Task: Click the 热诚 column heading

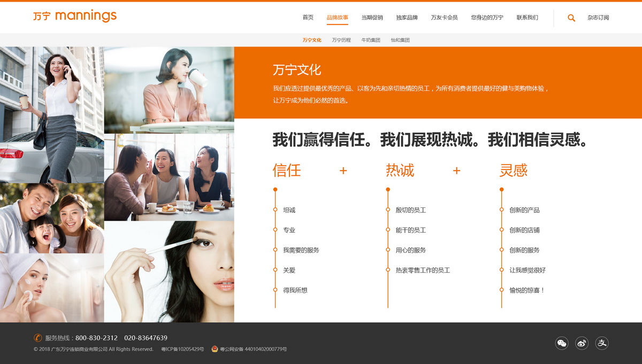Action: pyautogui.click(x=400, y=171)
